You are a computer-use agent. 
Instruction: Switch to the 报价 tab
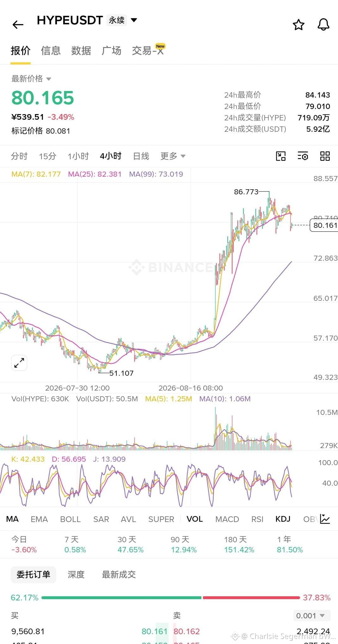click(x=21, y=51)
